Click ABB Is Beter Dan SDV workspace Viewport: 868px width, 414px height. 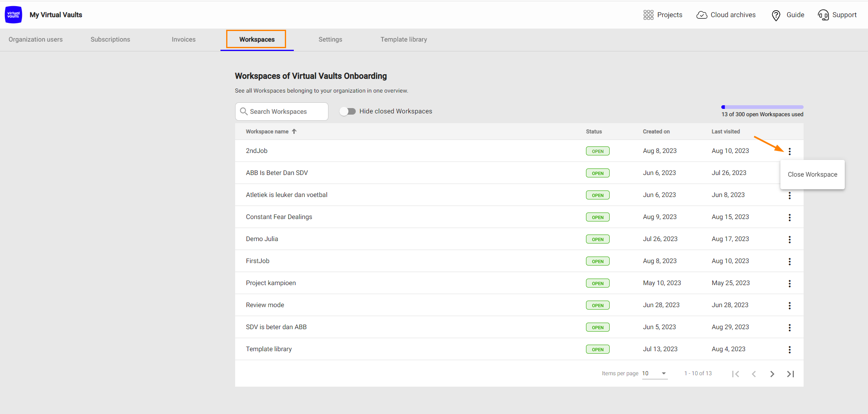277,173
